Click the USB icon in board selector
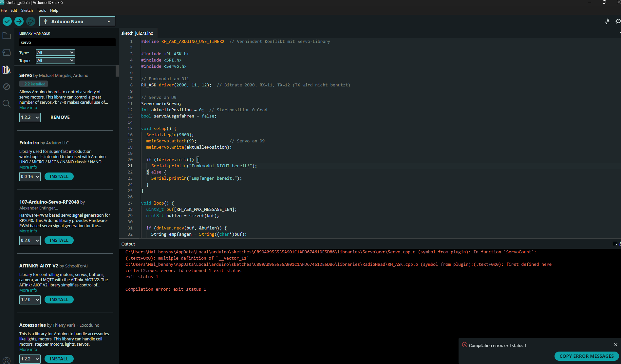621x364 pixels. pos(46,21)
